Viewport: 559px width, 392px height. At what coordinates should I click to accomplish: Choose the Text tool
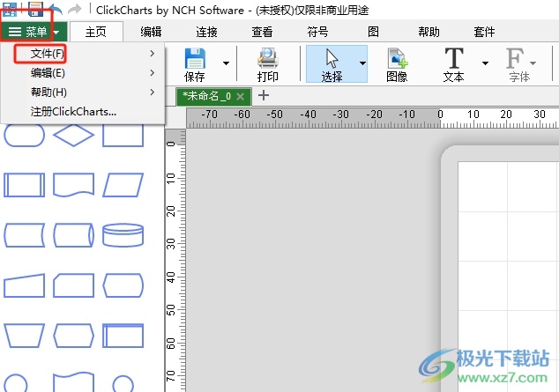pos(453,64)
